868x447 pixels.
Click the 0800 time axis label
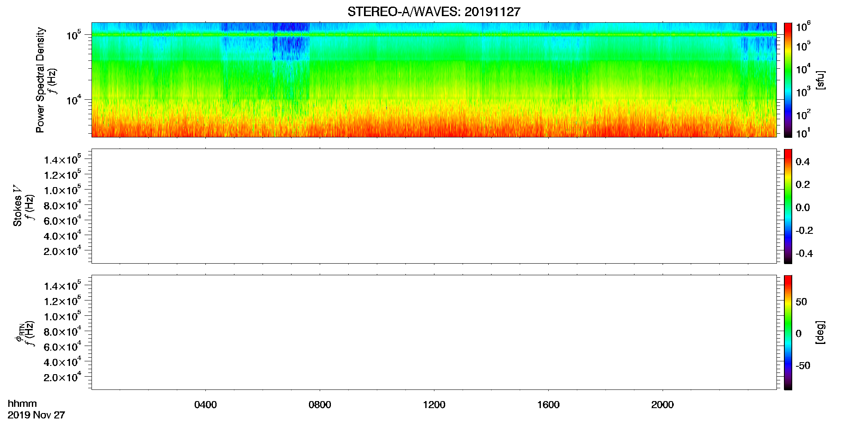pyautogui.click(x=320, y=405)
